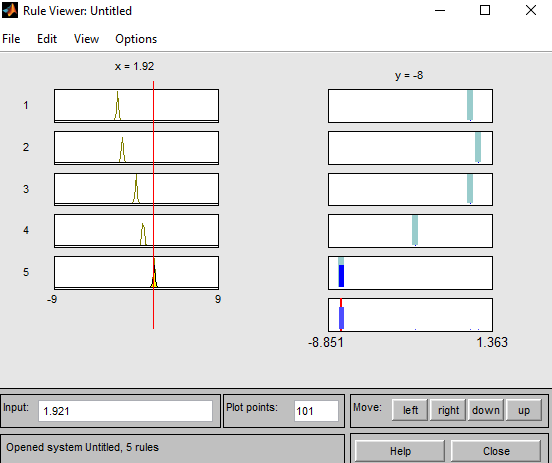Screen dimensions: 552x463
Task: Select rule number 1 label
Action: 26,105
